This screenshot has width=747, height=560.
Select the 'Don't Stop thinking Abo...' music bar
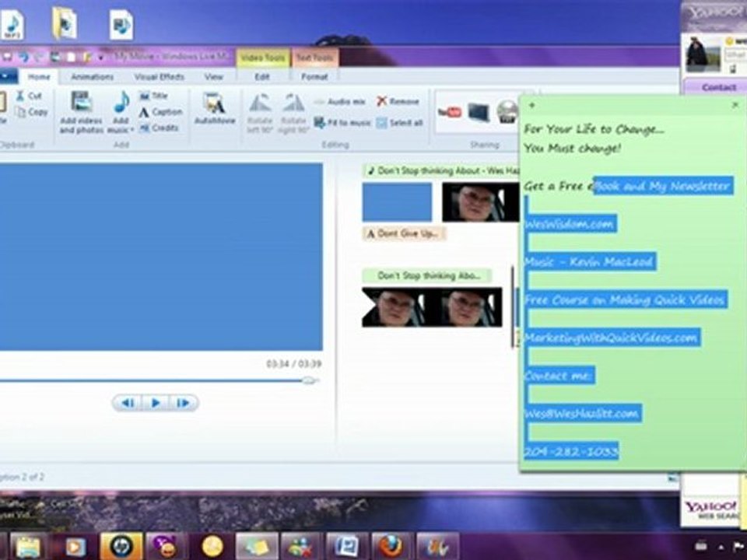pyautogui.click(x=427, y=275)
